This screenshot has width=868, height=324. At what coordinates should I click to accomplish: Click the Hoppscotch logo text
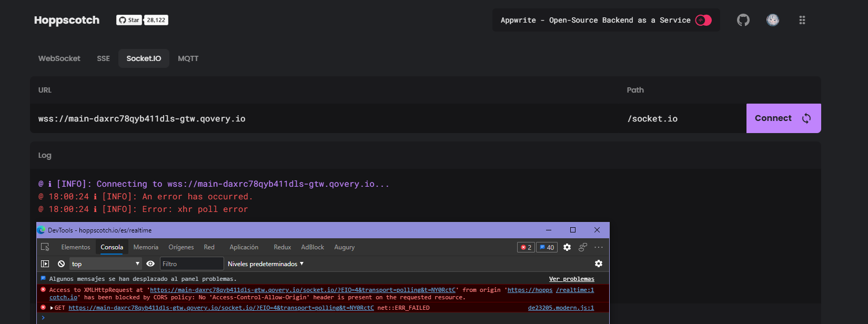click(x=67, y=20)
